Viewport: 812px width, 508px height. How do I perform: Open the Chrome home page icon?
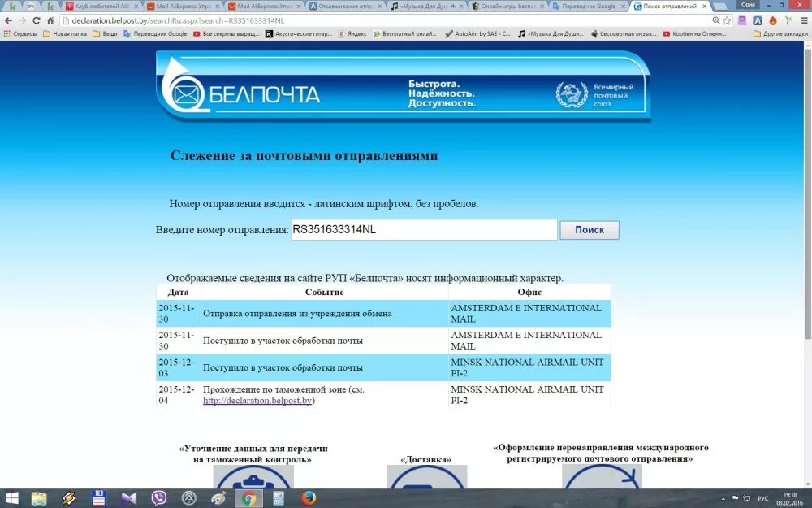pos(50,22)
